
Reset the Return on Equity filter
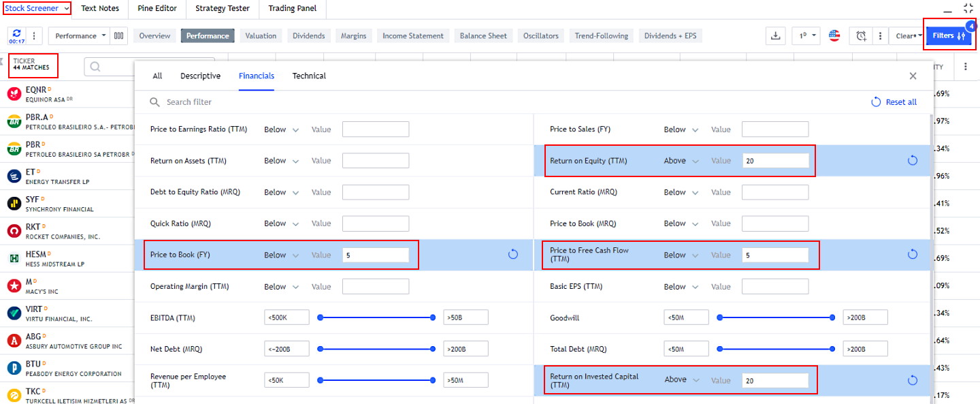pos(913,161)
